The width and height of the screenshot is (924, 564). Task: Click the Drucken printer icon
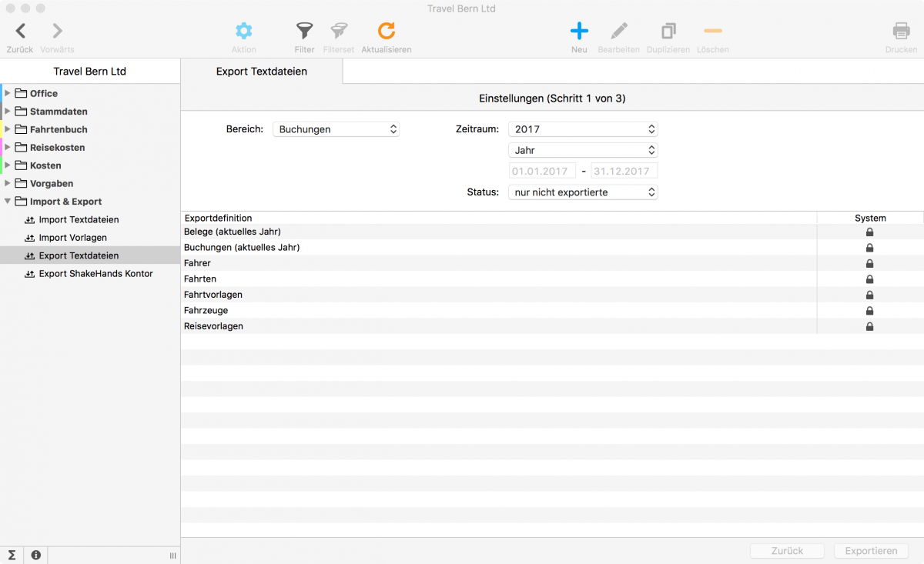click(901, 32)
